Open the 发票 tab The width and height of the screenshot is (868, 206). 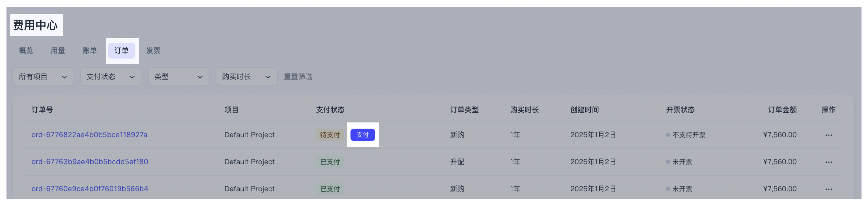click(153, 50)
